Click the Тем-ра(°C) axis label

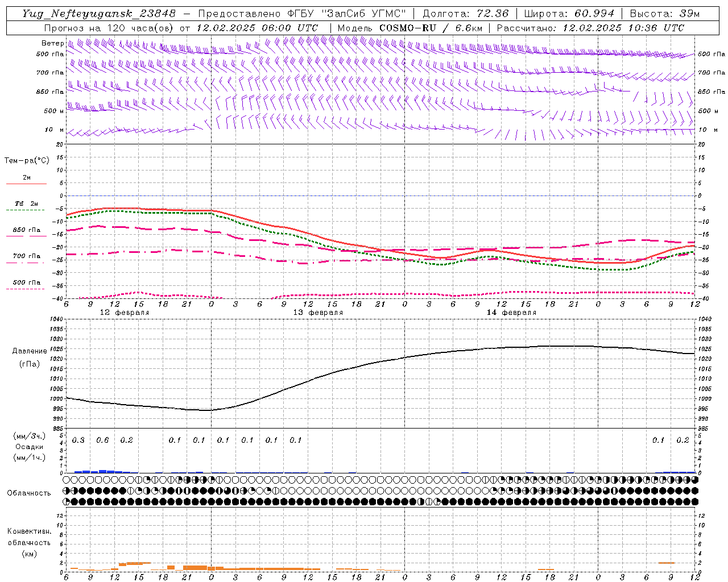coord(27,161)
